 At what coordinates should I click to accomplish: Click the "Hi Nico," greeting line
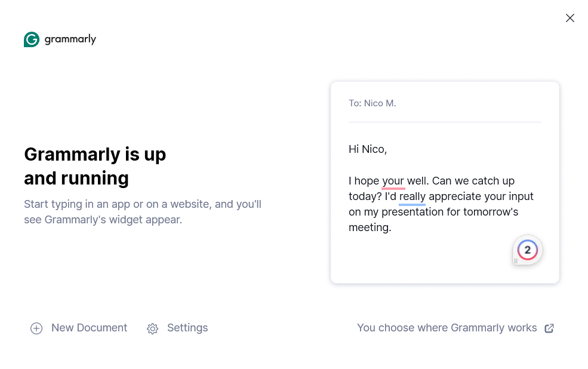(368, 149)
